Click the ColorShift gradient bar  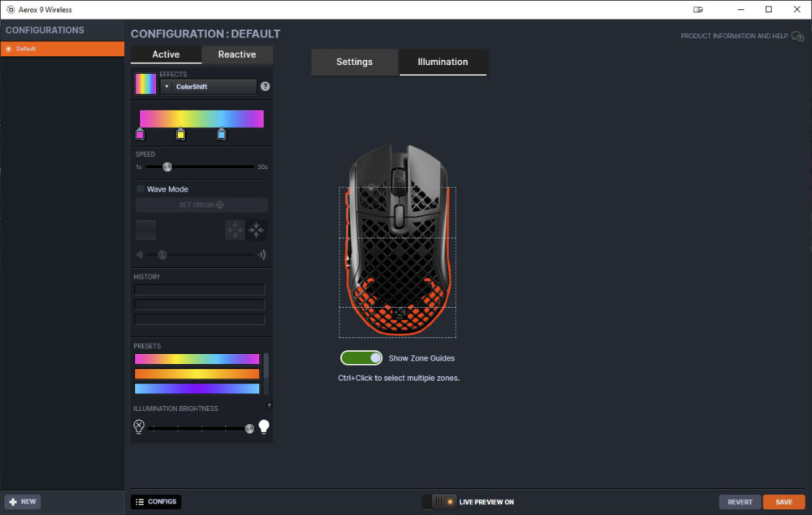(201, 119)
